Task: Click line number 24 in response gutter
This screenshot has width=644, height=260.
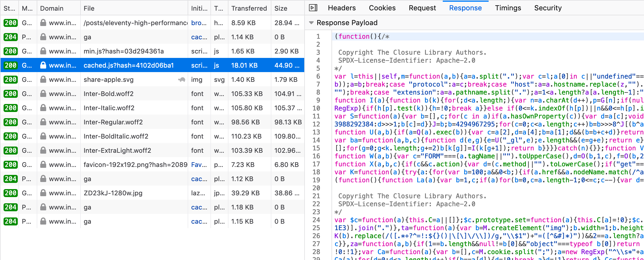Action: click(x=316, y=220)
